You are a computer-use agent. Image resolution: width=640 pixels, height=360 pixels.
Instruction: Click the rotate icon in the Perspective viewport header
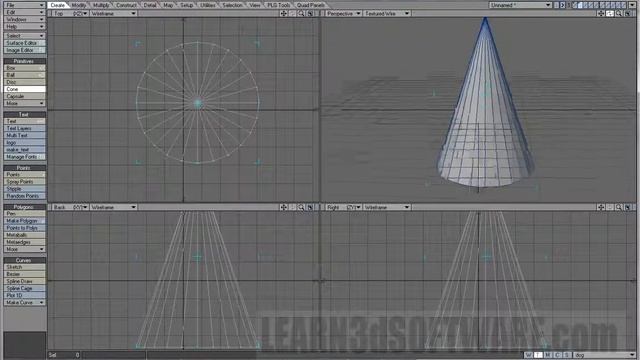pyautogui.click(x=610, y=13)
